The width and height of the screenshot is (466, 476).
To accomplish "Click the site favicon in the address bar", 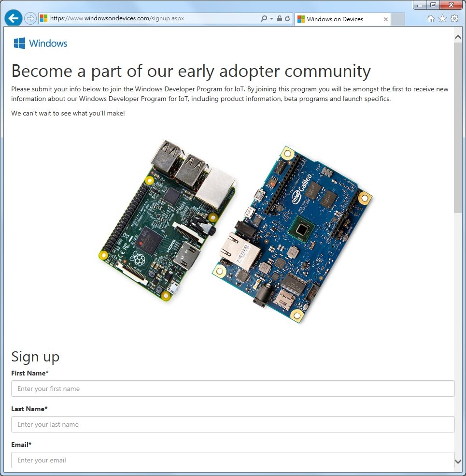I will [43, 18].
